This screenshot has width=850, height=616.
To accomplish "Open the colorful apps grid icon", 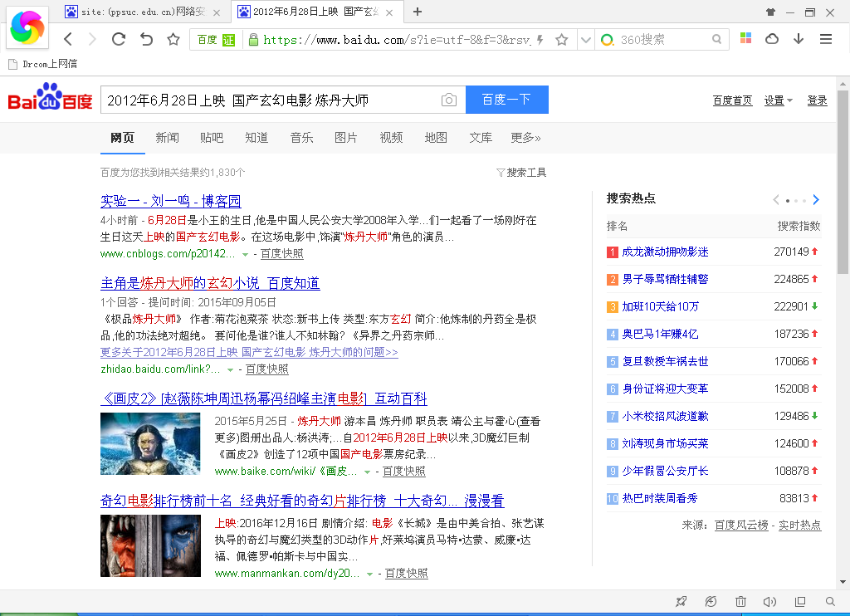I will tap(746, 38).
